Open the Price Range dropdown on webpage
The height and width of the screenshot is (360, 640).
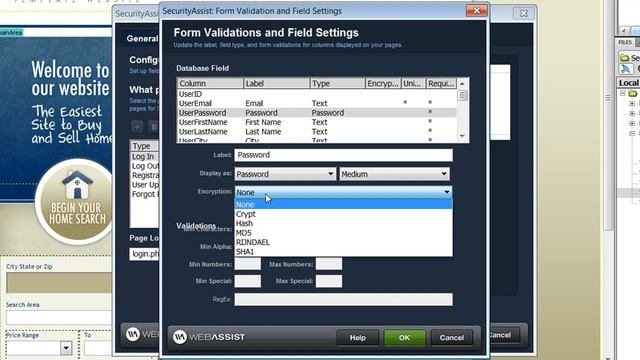coord(66,348)
